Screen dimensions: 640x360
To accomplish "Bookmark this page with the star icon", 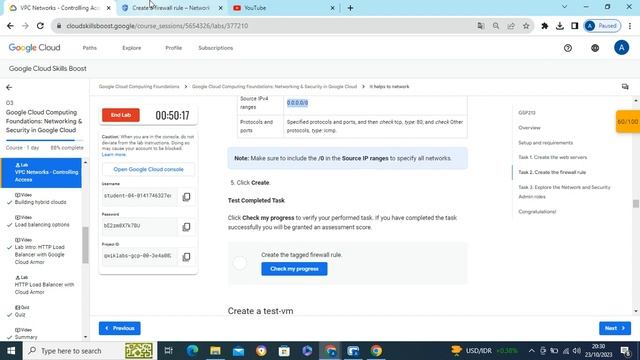I will (x=526, y=26).
